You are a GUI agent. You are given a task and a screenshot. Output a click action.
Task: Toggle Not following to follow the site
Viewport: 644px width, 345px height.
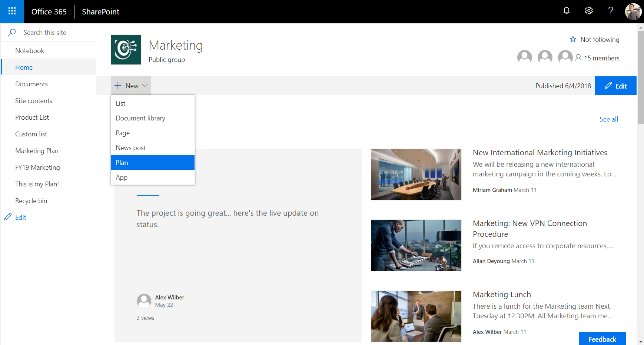click(x=594, y=39)
